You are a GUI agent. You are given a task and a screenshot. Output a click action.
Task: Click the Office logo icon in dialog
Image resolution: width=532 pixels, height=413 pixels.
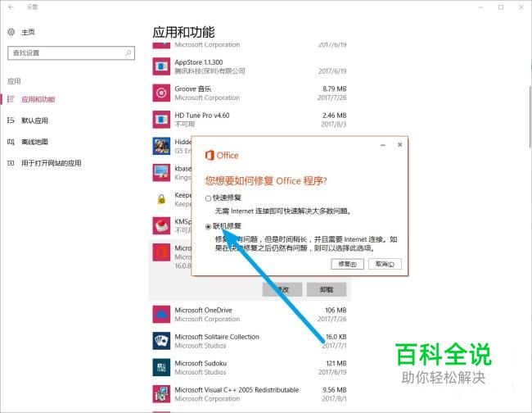pyautogui.click(x=210, y=155)
